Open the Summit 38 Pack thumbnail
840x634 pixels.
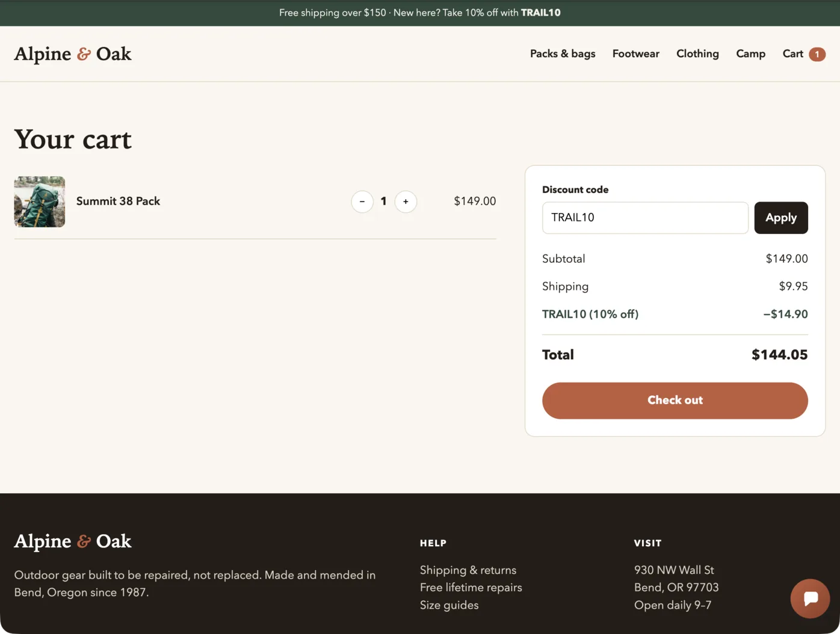[x=40, y=202]
